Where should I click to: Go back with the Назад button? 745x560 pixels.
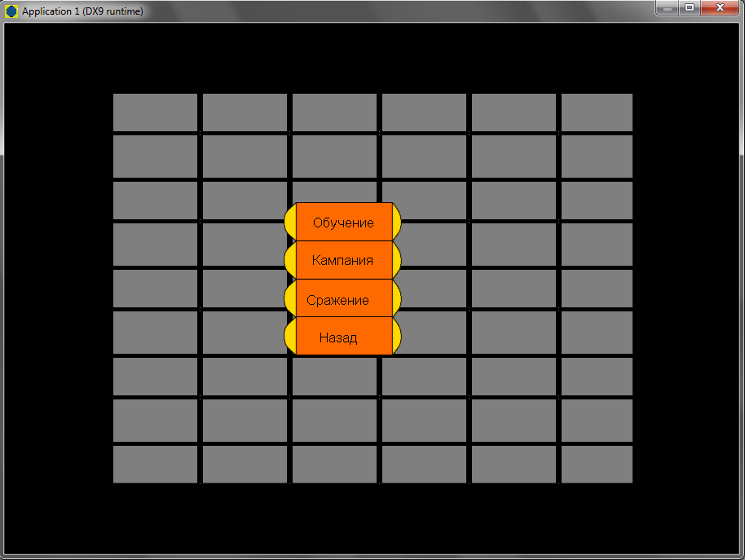point(342,337)
